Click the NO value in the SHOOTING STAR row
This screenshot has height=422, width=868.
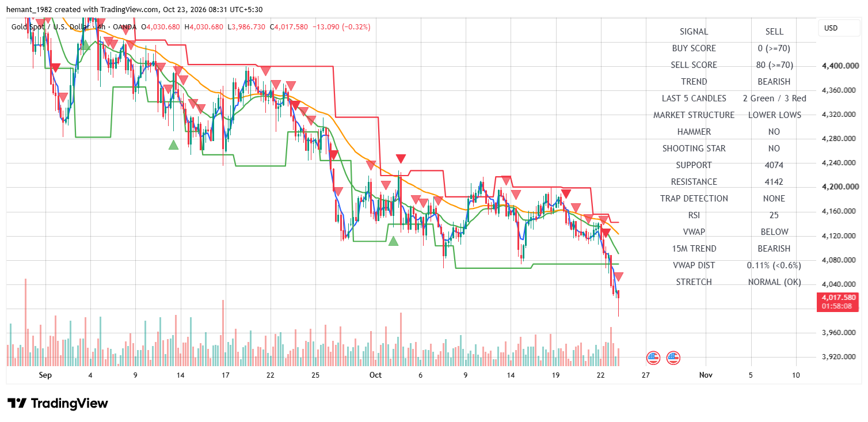click(774, 149)
